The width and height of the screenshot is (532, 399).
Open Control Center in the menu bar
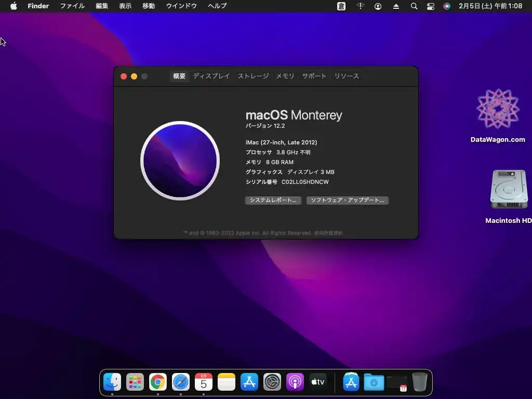pos(431,6)
